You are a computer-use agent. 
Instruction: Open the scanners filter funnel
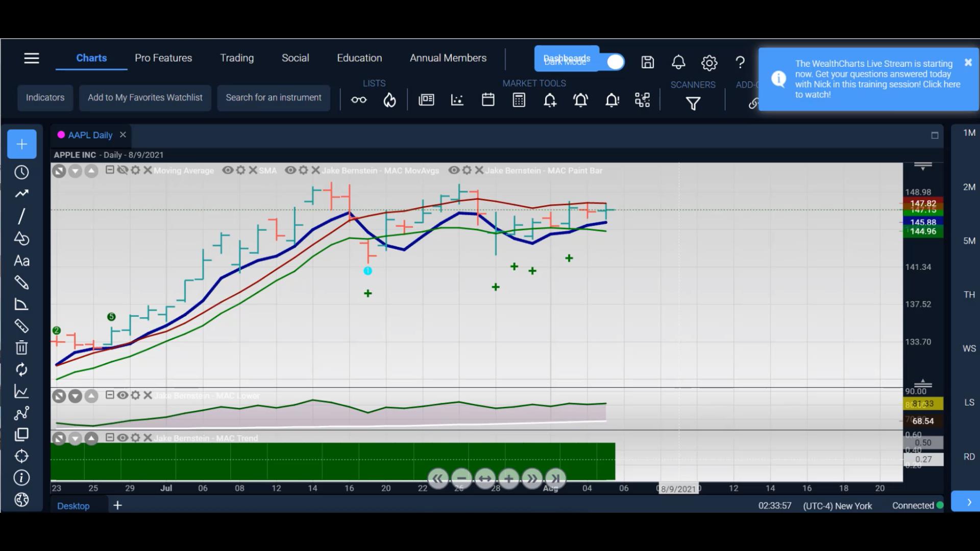coord(693,104)
